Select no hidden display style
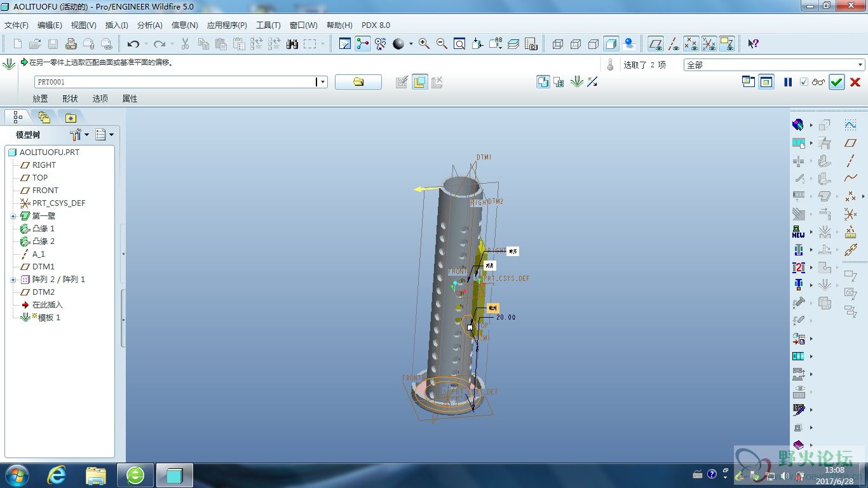Image resolution: width=868 pixels, height=488 pixels. (593, 44)
